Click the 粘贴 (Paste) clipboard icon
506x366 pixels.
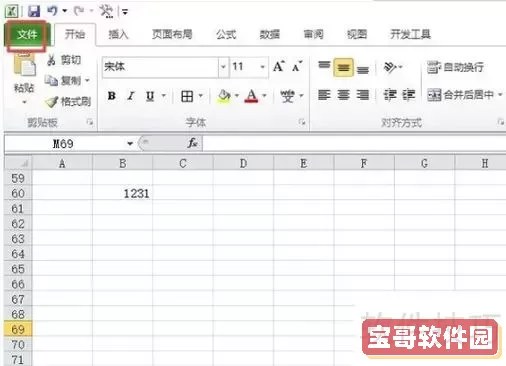point(24,65)
